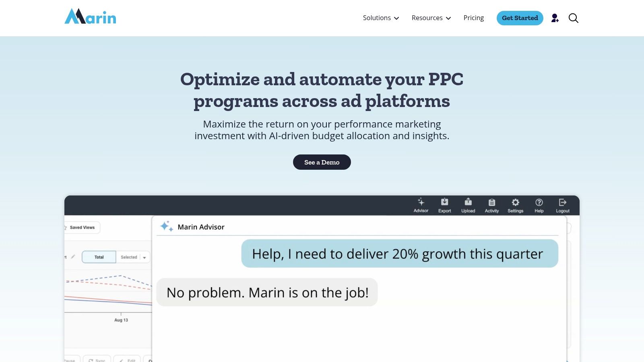Click the See a Demo button
Viewport: 644px width, 362px height.
pos(322,162)
